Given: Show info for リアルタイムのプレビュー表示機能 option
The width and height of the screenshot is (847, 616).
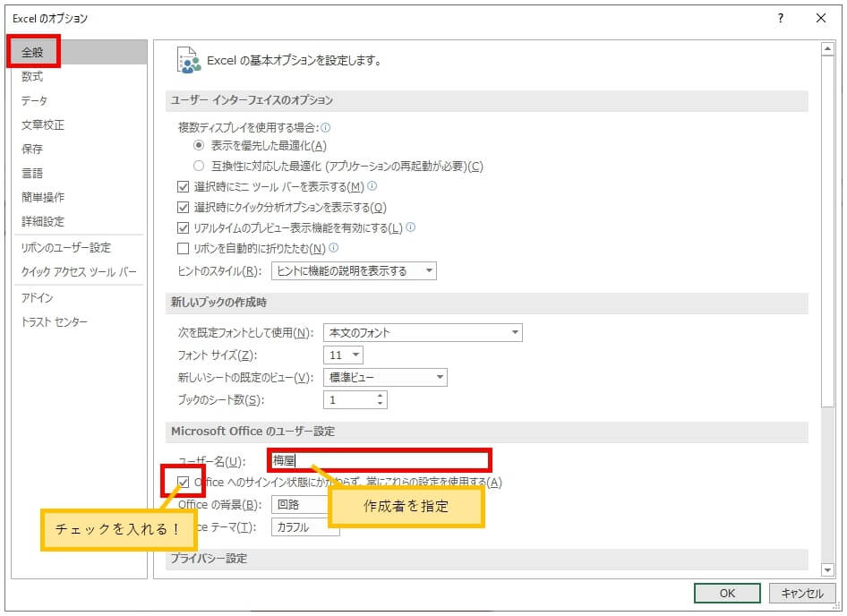Looking at the screenshot, I should pos(411,227).
